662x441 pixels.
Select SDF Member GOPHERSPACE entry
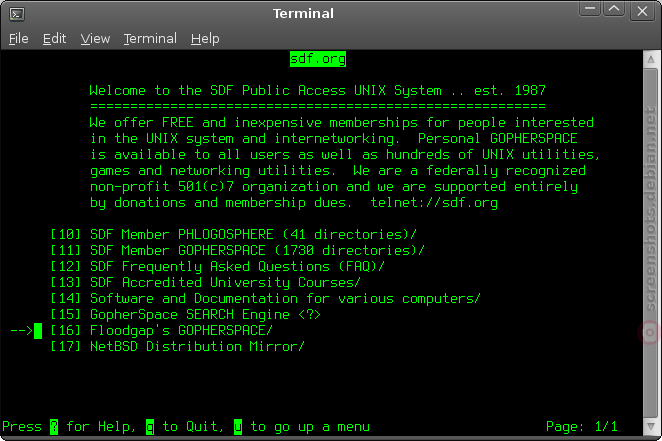(237, 251)
